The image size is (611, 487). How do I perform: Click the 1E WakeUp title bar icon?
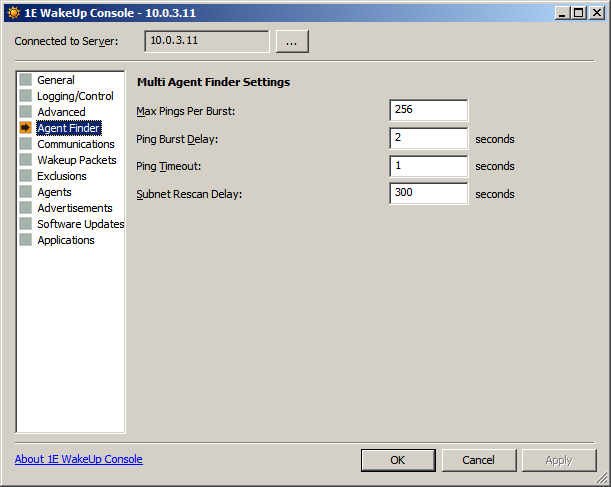[x=12, y=11]
